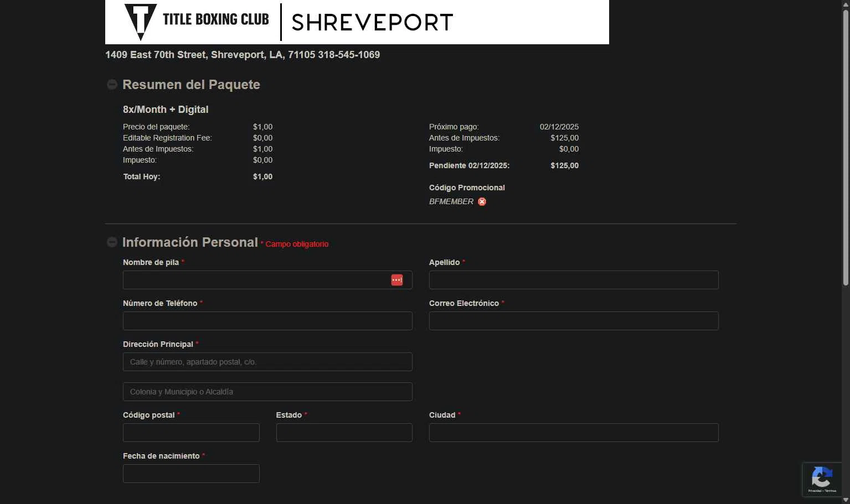This screenshot has width=850, height=504.
Task: Click the Campo obligatorio notice
Action: [295, 244]
